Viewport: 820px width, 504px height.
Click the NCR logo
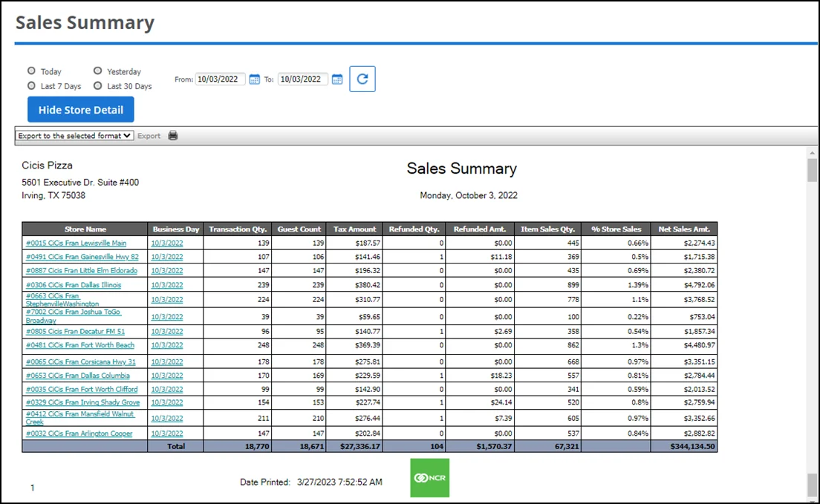430,478
